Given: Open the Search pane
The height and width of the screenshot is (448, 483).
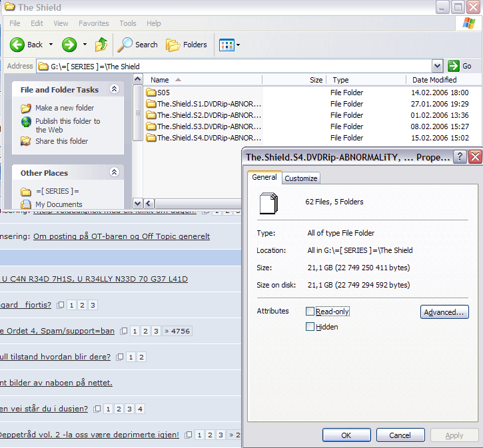Looking at the screenshot, I should click(x=138, y=45).
